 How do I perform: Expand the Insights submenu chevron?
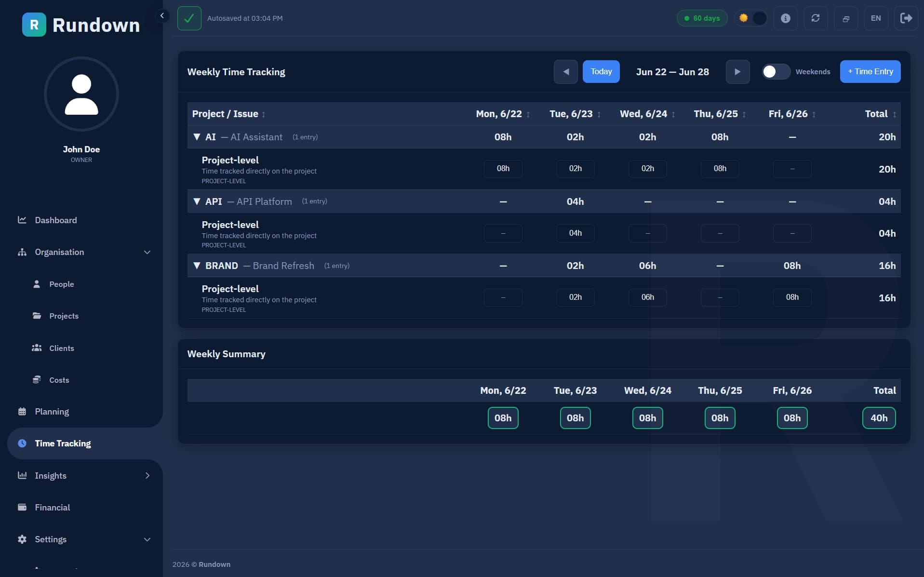(147, 475)
